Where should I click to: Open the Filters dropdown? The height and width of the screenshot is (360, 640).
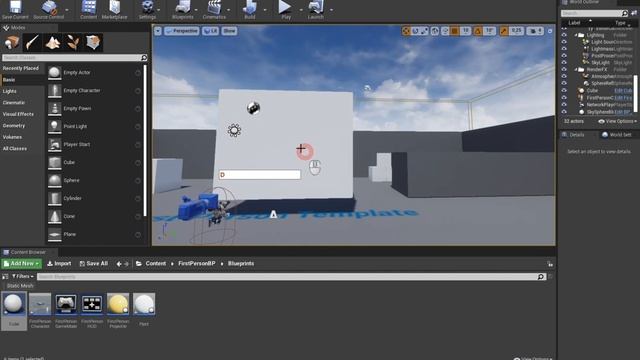point(22,276)
